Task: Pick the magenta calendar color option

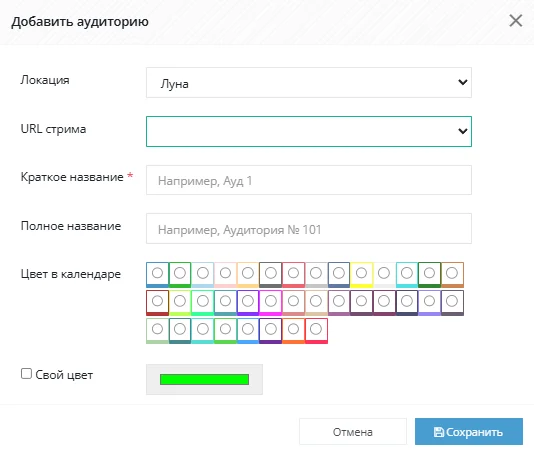Action: tap(270, 301)
